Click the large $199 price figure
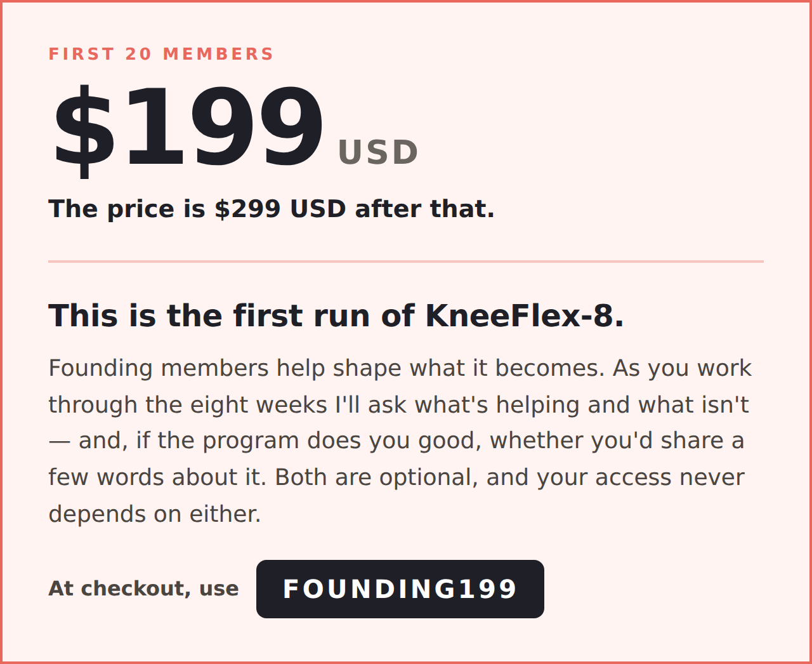Image resolution: width=812 pixels, height=664 pixels. (188, 129)
